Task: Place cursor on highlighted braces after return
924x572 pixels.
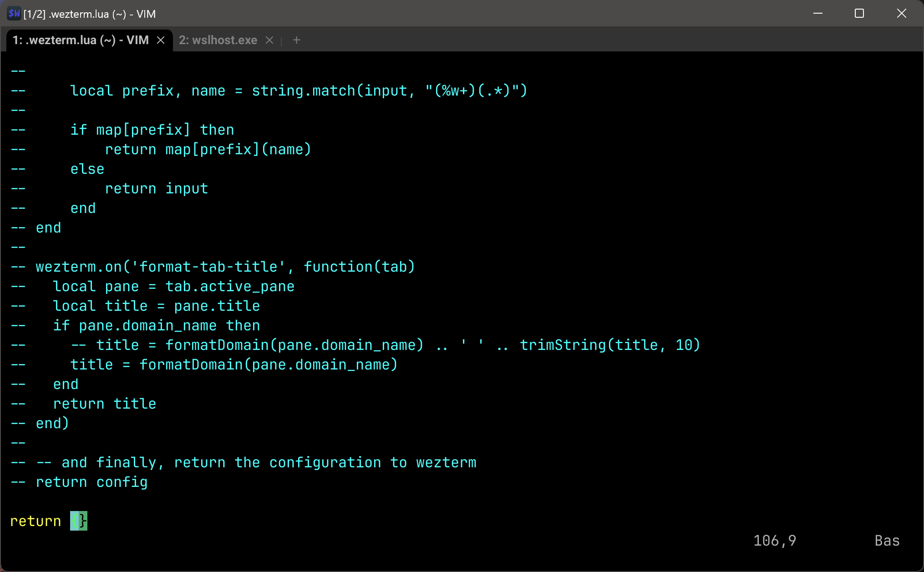Action: click(x=79, y=521)
